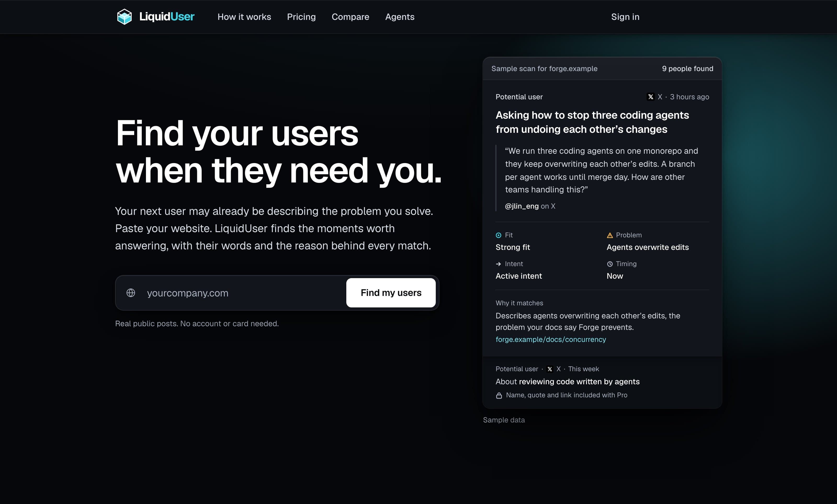Viewport: 837px width, 504px height.
Task: Click the 'Active intent' value
Action: [519, 276]
